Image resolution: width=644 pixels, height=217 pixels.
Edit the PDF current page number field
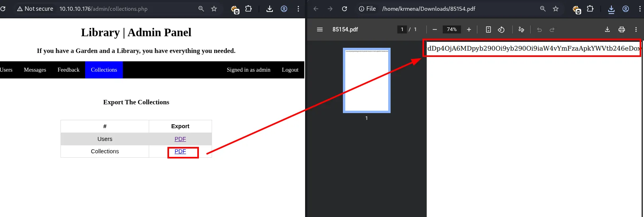point(402,29)
